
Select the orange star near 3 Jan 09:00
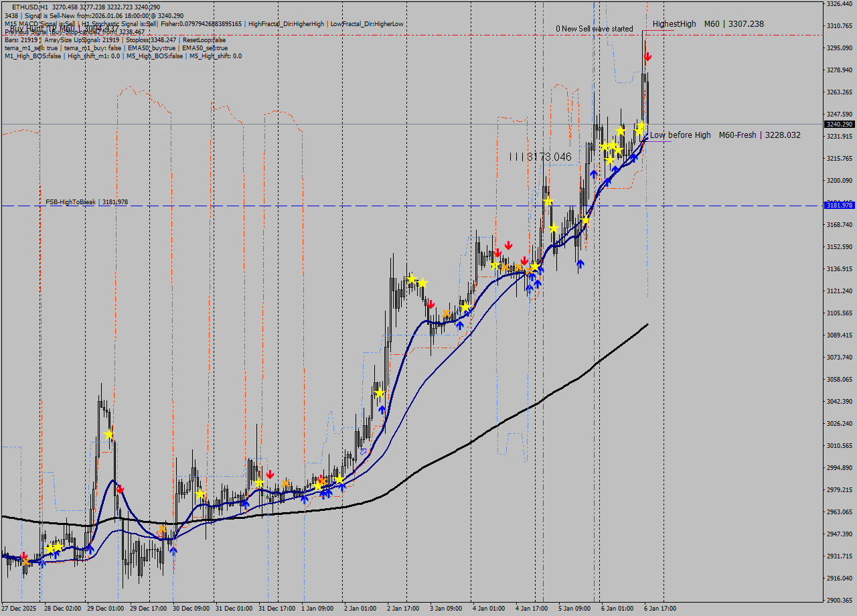pyautogui.click(x=446, y=313)
